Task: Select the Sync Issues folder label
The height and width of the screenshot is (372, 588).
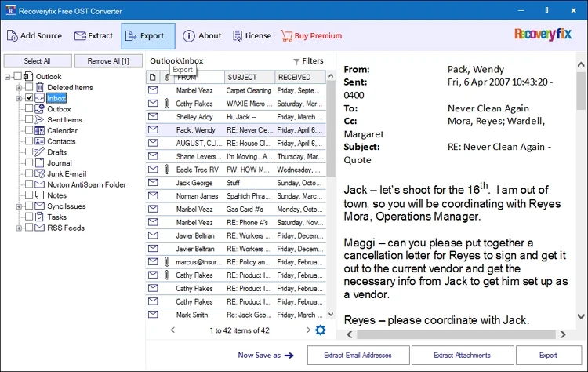Action: (67, 206)
